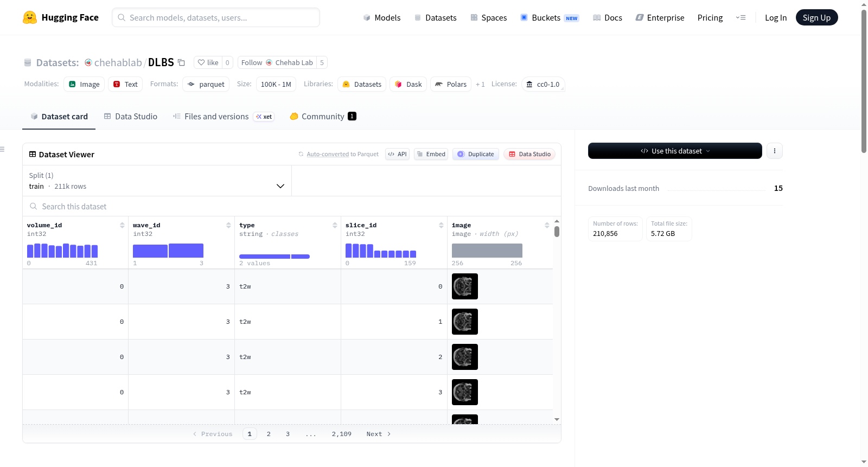Click the table scrollbar down arrow

click(557, 419)
